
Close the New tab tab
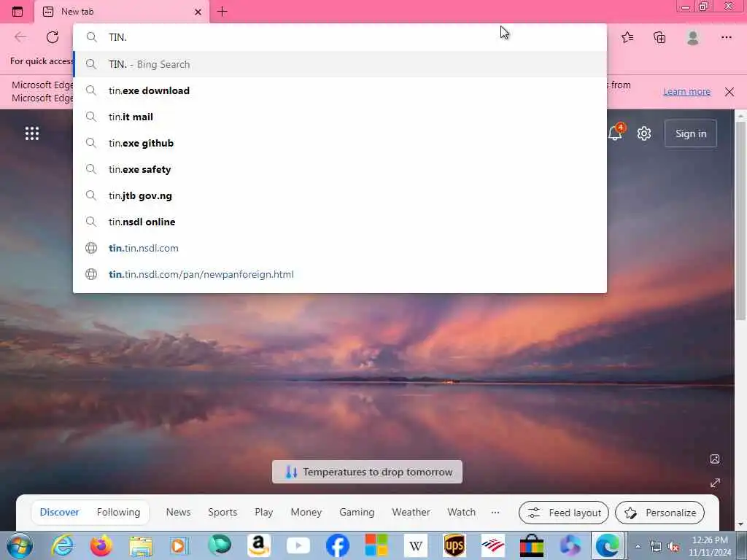(198, 12)
